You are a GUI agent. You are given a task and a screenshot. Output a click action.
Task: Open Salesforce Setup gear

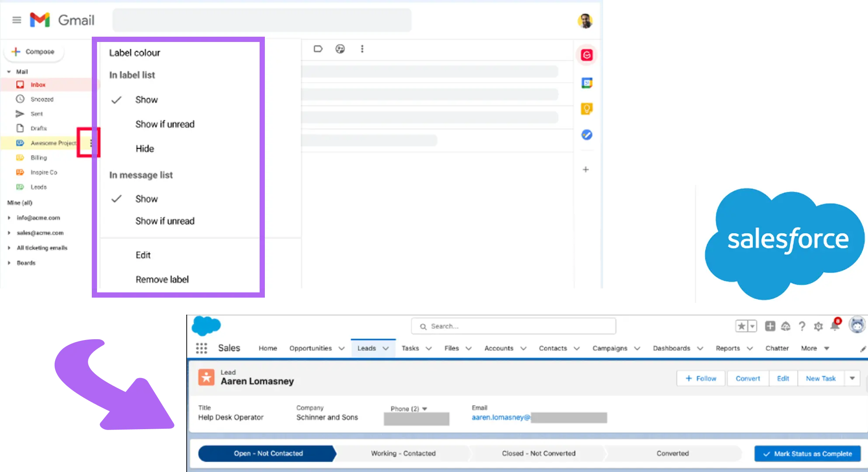[818, 326]
